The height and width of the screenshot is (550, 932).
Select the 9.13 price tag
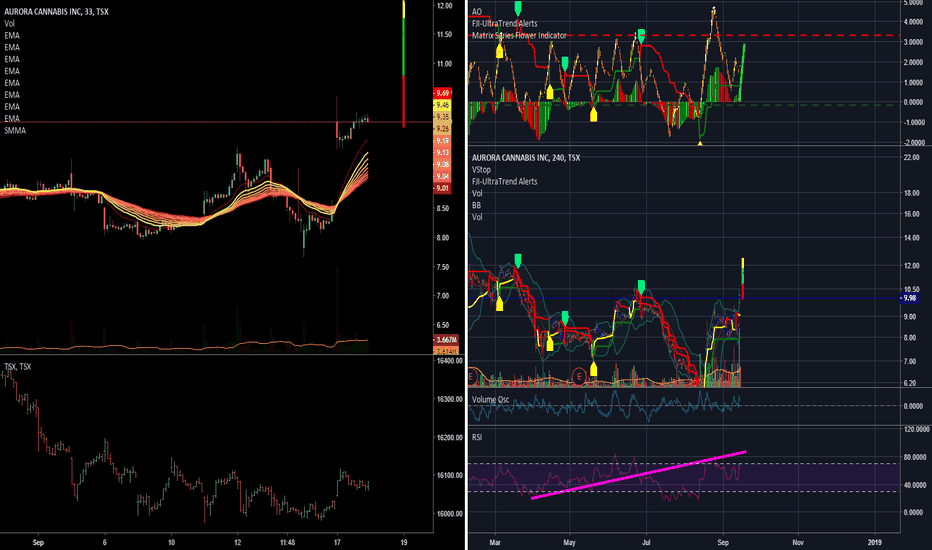click(x=443, y=152)
